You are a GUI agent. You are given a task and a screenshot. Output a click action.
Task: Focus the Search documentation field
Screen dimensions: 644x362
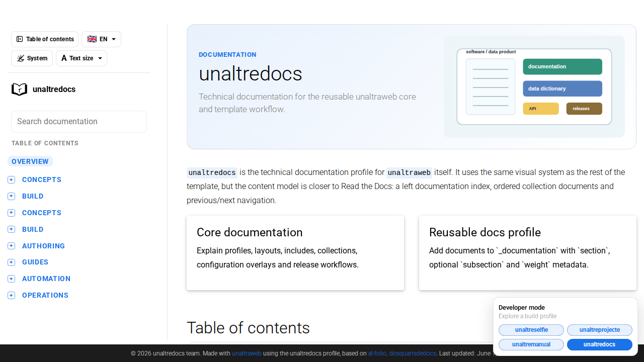click(x=79, y=122)
